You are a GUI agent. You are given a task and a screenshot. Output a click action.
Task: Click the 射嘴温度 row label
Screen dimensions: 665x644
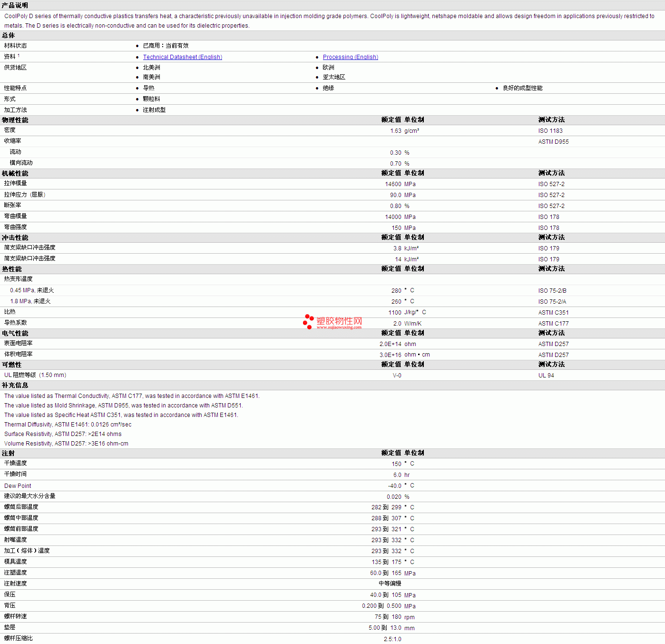tap(15, 540)
